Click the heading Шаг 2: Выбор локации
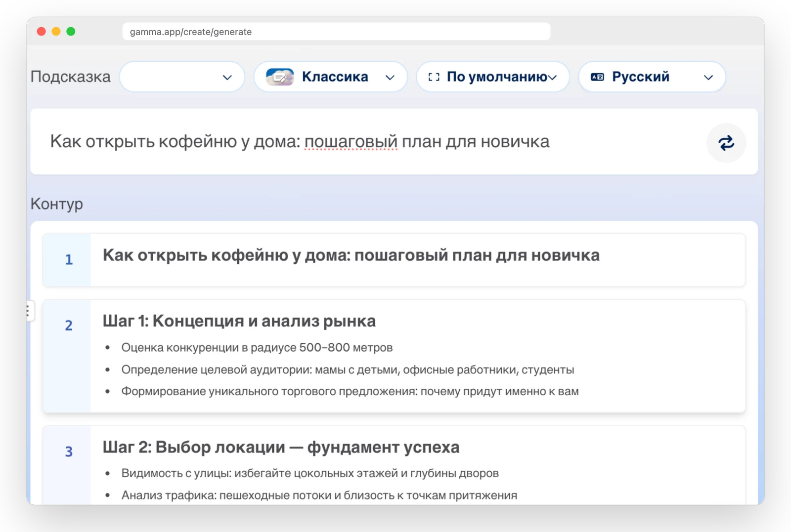Viewport: 791px width, 532px height. (281, 447)
